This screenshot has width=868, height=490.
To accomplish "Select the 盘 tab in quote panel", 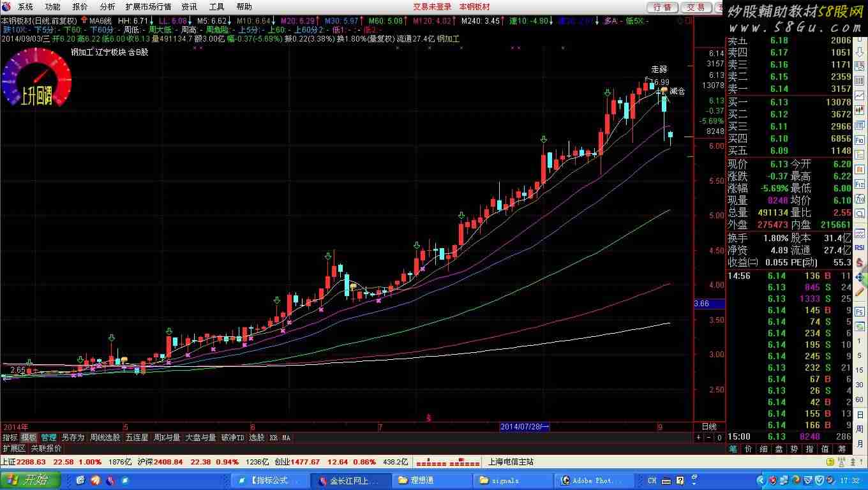I will (x=779, y=449).
